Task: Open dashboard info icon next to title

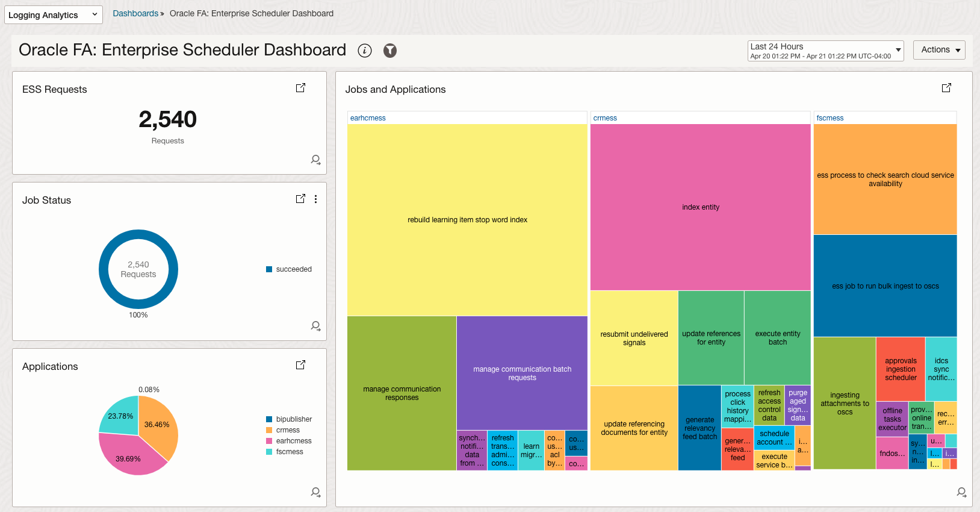Action: [365, 51]
